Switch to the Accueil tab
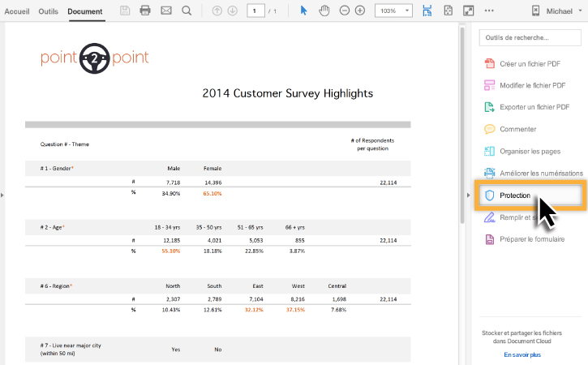The image size is (588, 365). 17,11
